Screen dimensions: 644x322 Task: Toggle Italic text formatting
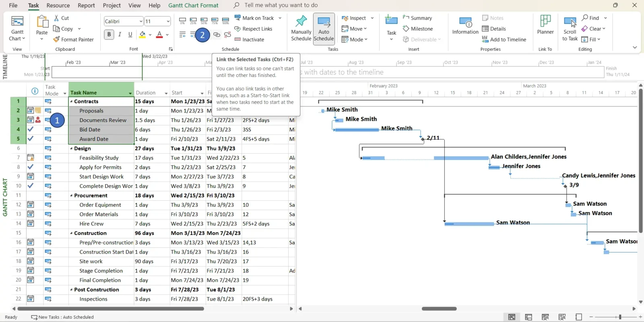[x=120, y=35]
